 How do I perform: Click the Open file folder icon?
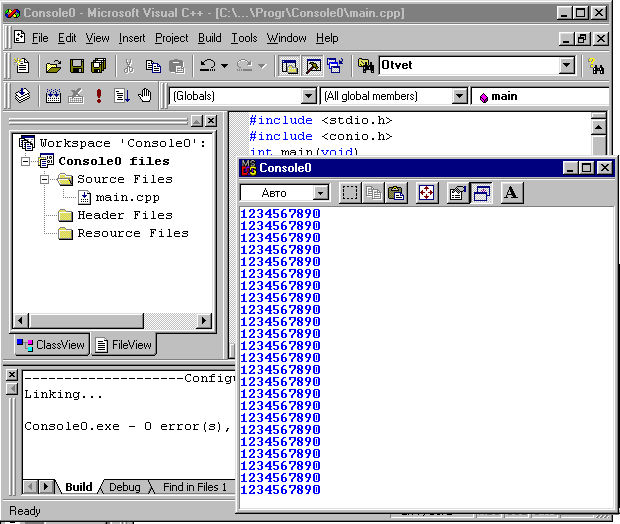click(x=53, y=66)
